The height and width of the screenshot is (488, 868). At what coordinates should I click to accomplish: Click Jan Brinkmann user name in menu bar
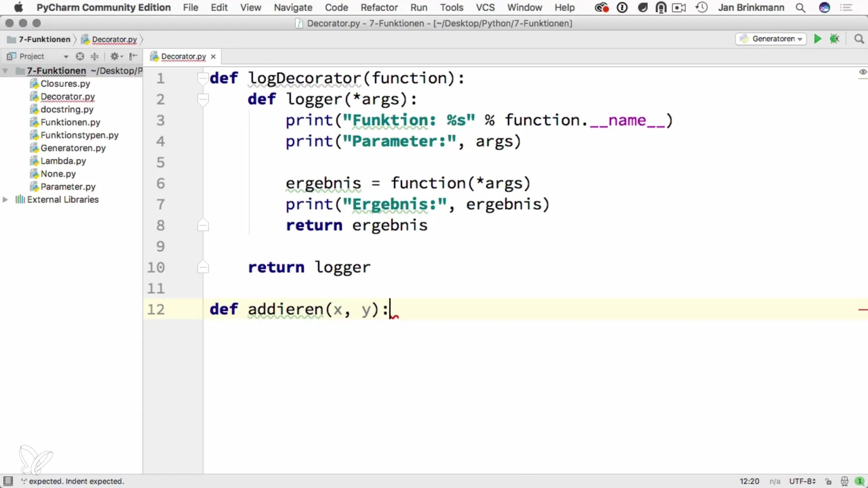coord(751,8)
